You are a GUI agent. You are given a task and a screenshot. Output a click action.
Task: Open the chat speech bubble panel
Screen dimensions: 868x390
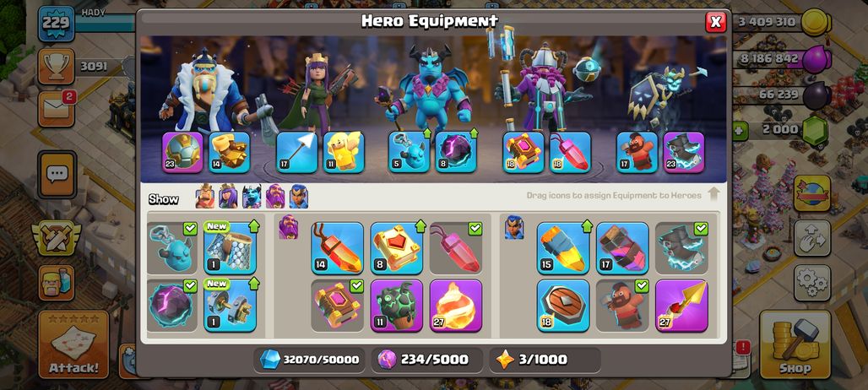[57, 175]
